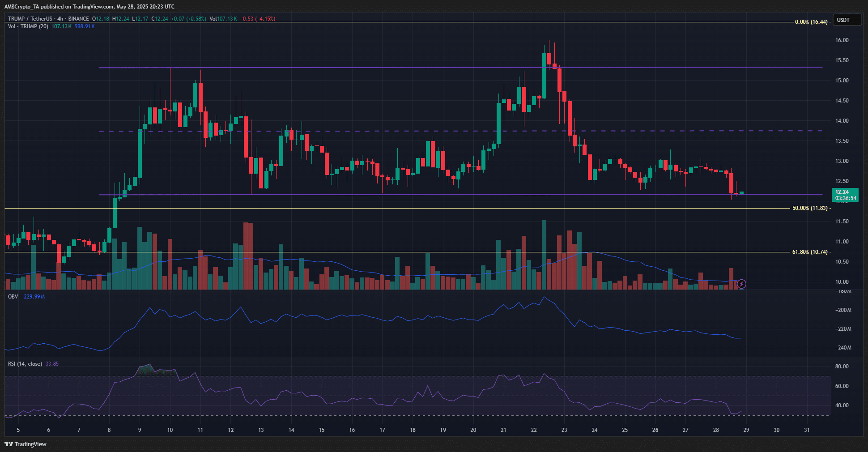This screenshot has height=452, width=868.
Task: Click date 28 on the time axis
Action: point(716,430)
